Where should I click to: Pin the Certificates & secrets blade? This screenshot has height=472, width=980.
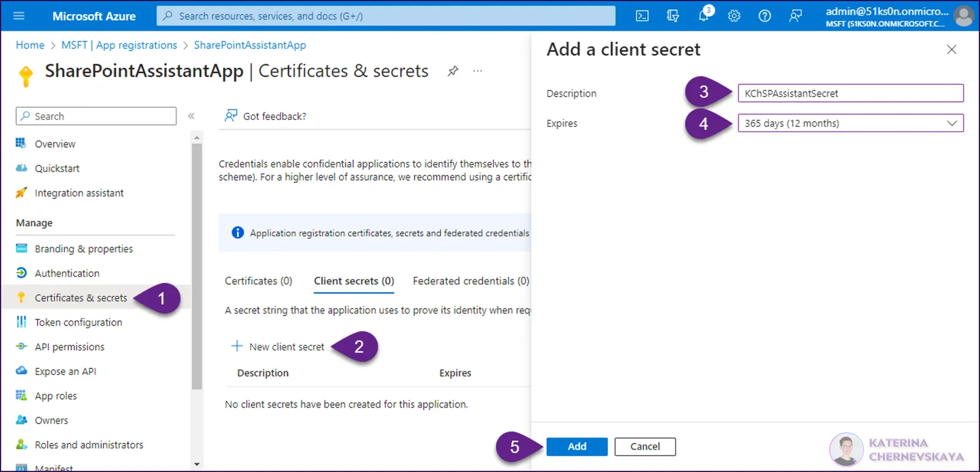453,71
